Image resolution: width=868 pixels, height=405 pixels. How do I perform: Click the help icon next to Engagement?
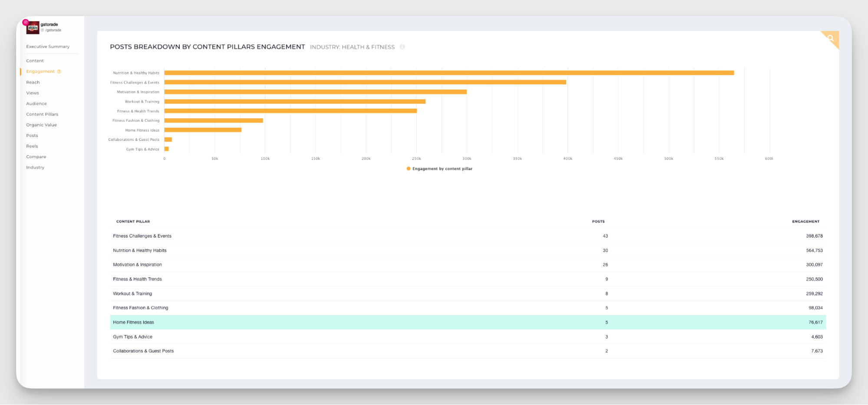tap(59, 72)
